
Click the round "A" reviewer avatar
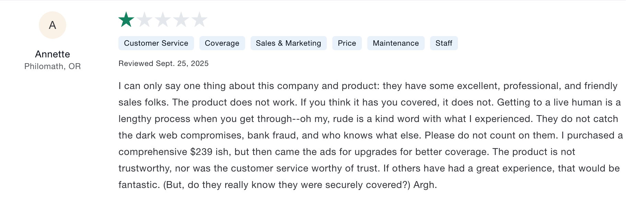(x=53, y=25)
